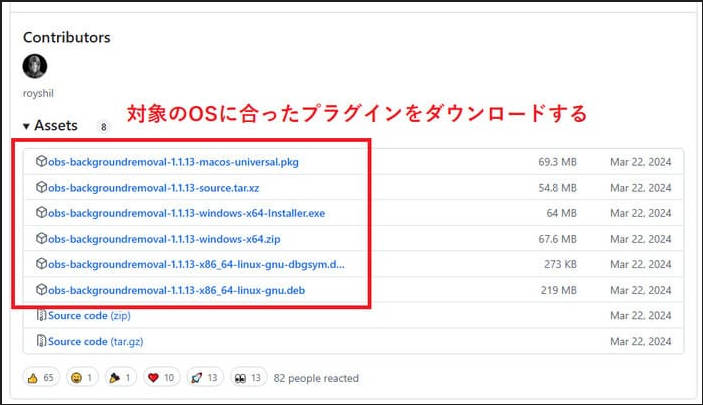Click the 54.8 MB size value
The height and width of the screenshot is (405, 703).
557,187
